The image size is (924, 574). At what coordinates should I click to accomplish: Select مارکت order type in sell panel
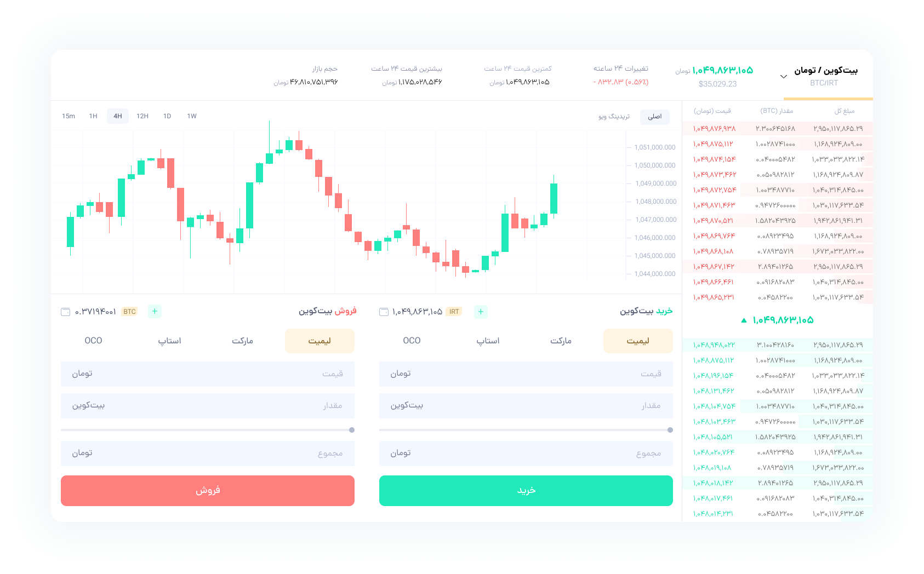tap(242, 341)
